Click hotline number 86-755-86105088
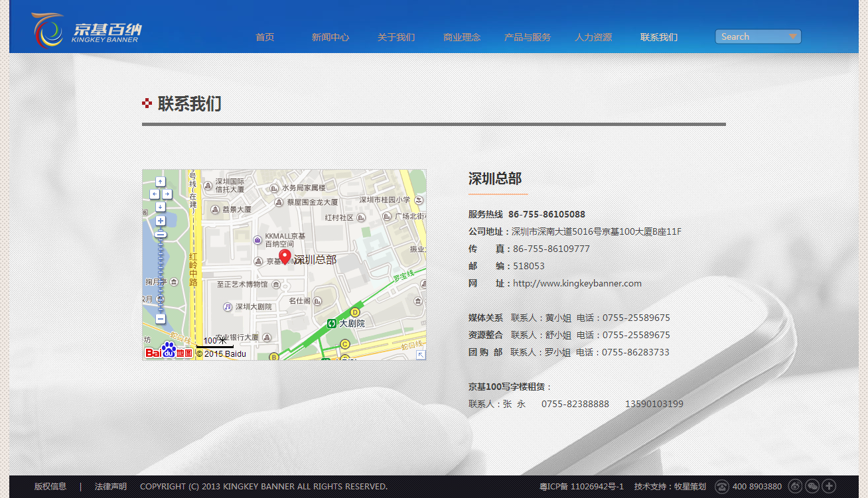 coord(547,215)
